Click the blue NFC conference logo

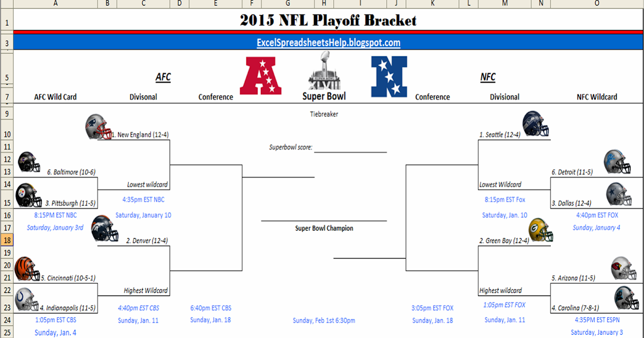coord(389,76)
